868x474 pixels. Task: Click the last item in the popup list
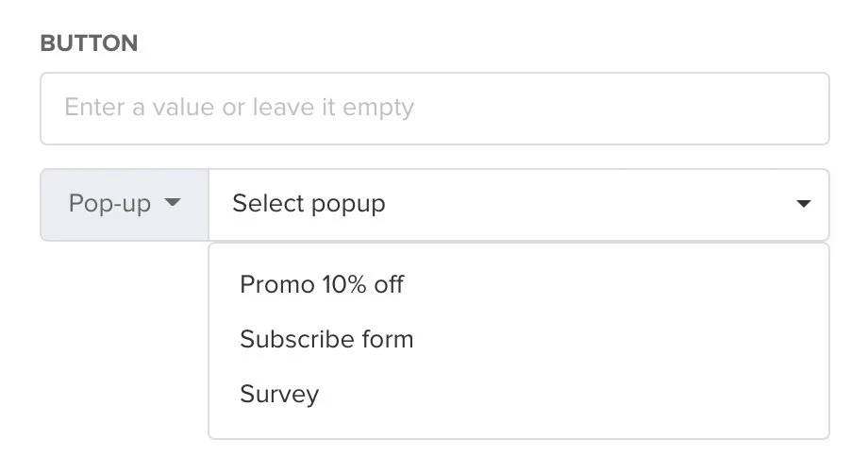(x=279, y=394)
